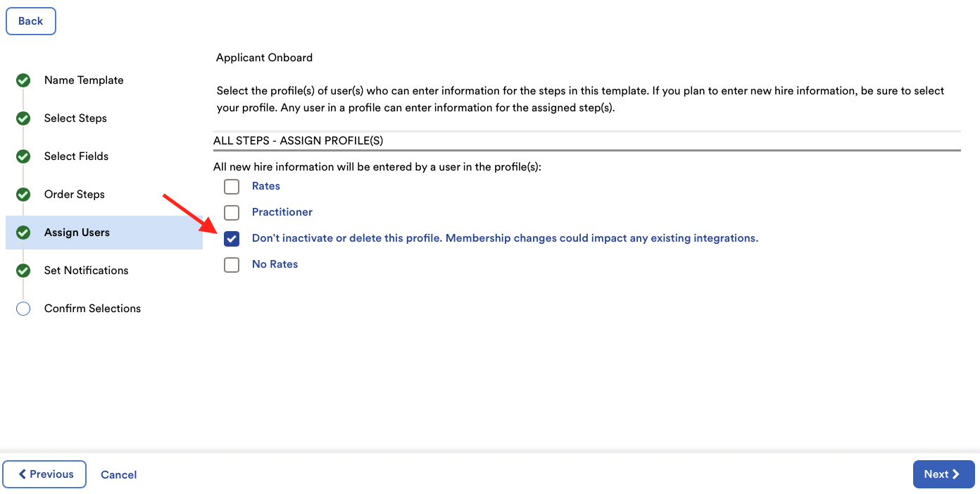The width and height of the screenshot is (980, 494).
Task: Check the Practitioner profile checkbox
Action: pos(232,213)
